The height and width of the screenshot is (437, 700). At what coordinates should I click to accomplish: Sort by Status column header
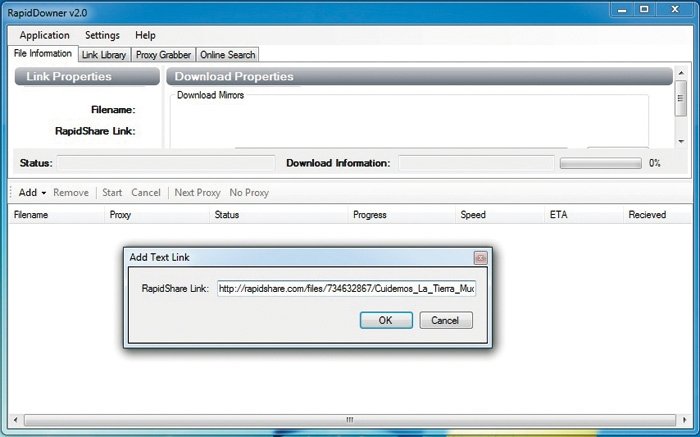pos(279,215)
